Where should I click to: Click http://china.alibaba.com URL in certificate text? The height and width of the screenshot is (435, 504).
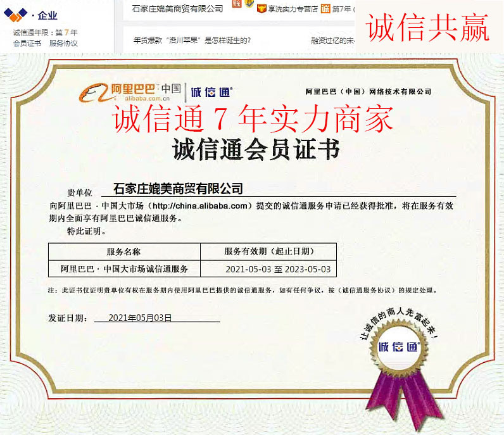(200, 206)
